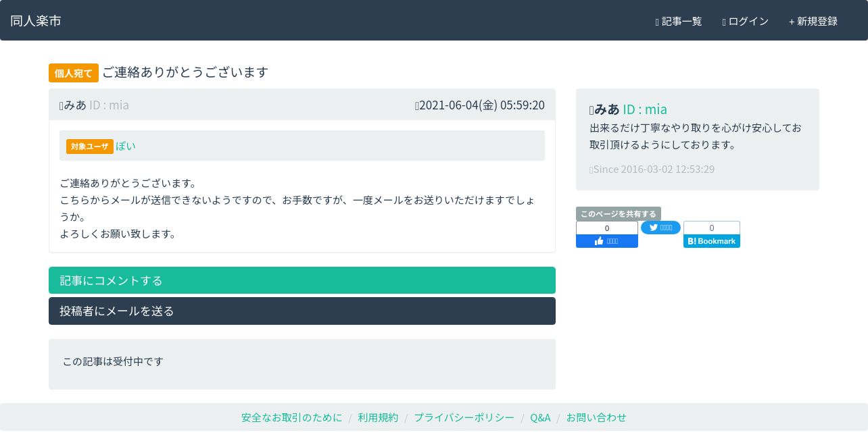
Task: Click the 投稿者にメールを送る button
Action: [x=302, y=311]
